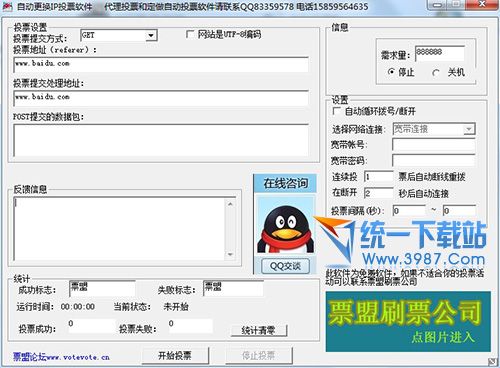Click the 在线咨询 banner
Viewport: 500px width, 368px height.
tap(285, 183)
